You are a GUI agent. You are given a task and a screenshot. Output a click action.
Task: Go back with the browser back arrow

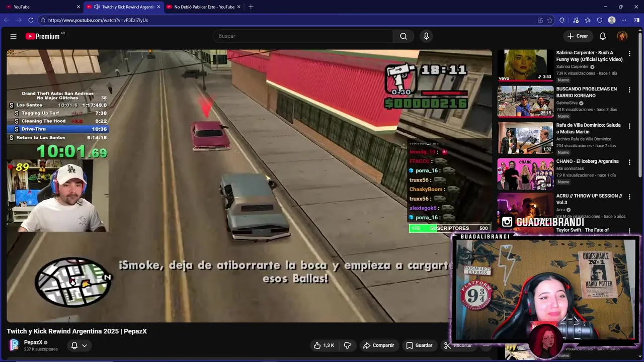(7, 20)
